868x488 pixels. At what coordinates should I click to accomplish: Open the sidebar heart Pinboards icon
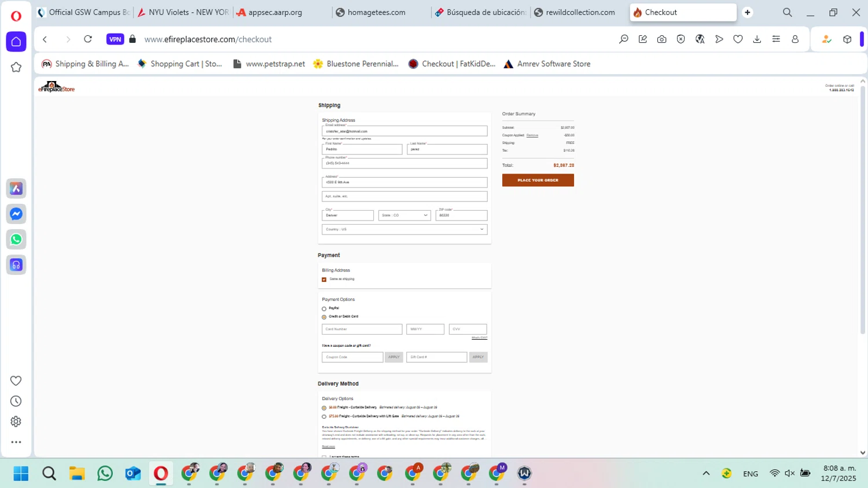pyautogui.click(x=16, y=380)
